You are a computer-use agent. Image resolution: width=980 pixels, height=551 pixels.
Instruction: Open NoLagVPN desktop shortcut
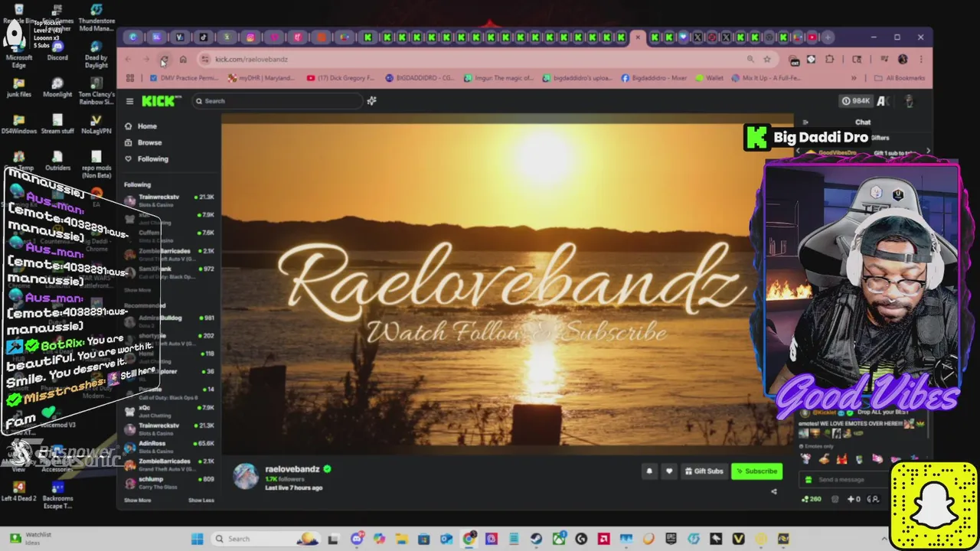pyautogui.click(x=96, y=125)
